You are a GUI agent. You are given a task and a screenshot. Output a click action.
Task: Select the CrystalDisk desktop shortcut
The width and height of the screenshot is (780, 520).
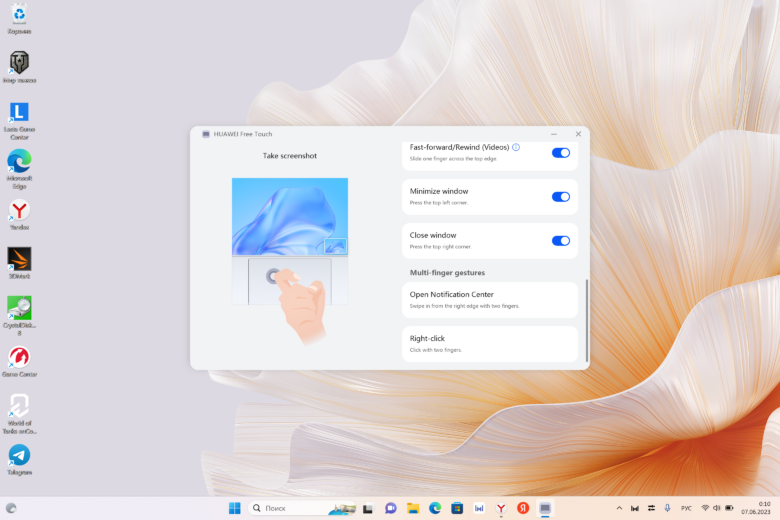19,315
